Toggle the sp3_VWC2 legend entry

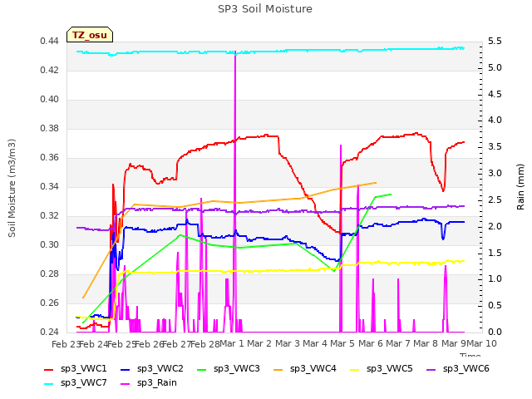(x=151, y=369)
